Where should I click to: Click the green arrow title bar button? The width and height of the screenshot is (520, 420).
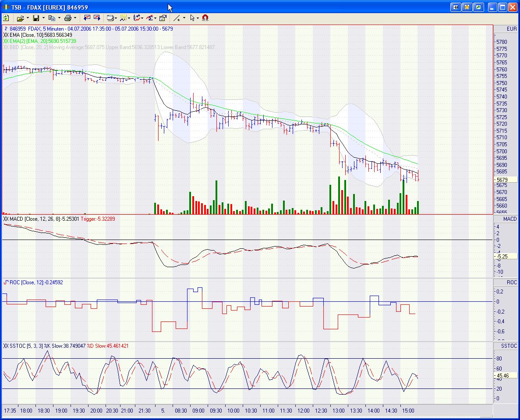[x=478, y=7]
